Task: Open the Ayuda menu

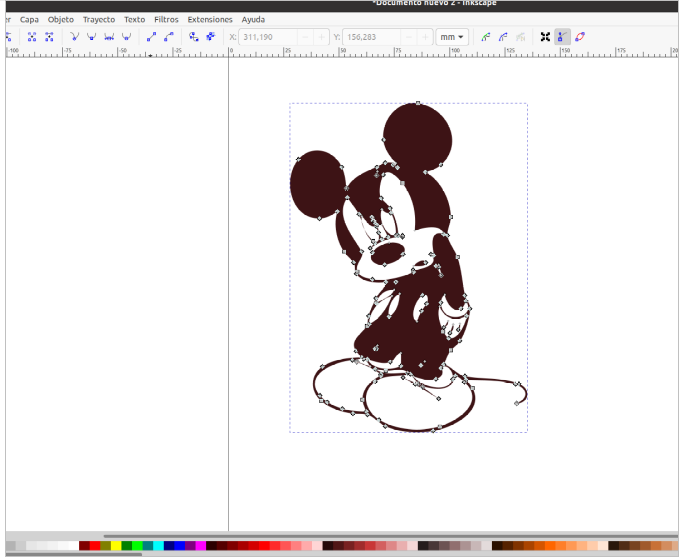Action: (253, 19)
